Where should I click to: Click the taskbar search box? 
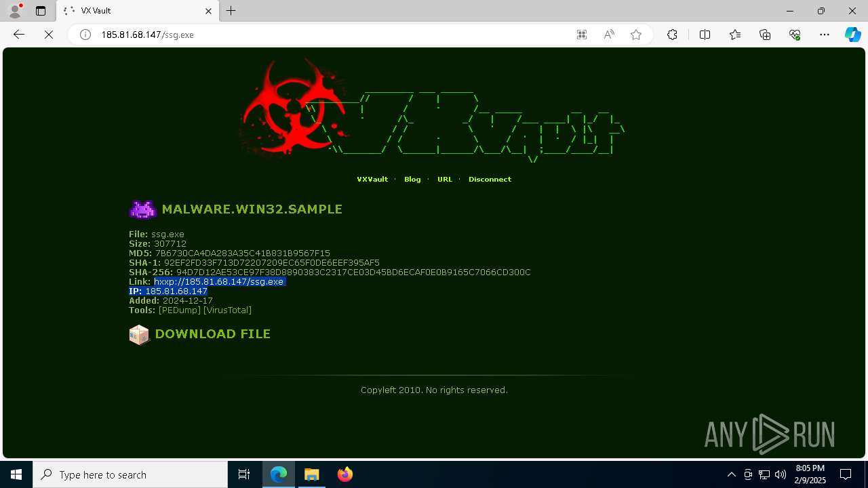(x=130, y=474)
